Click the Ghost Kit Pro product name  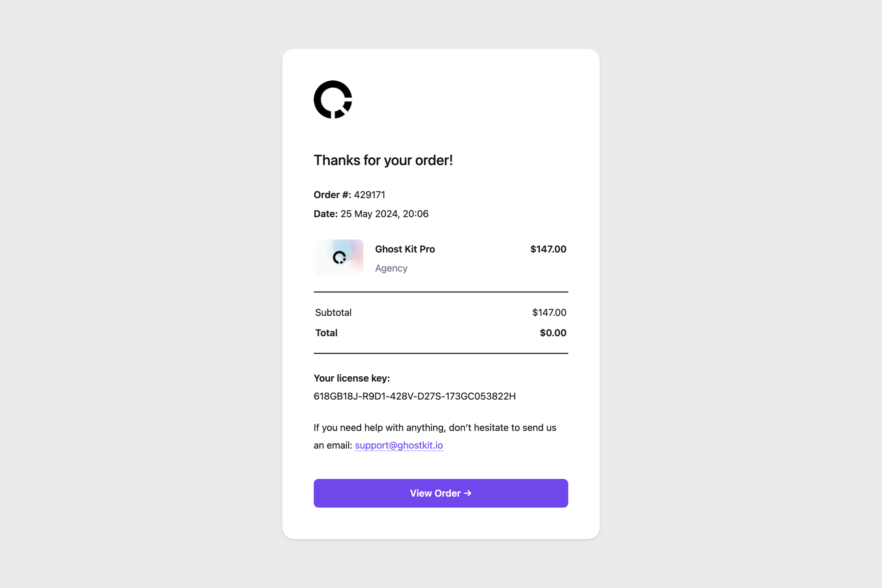pos(405,249)
